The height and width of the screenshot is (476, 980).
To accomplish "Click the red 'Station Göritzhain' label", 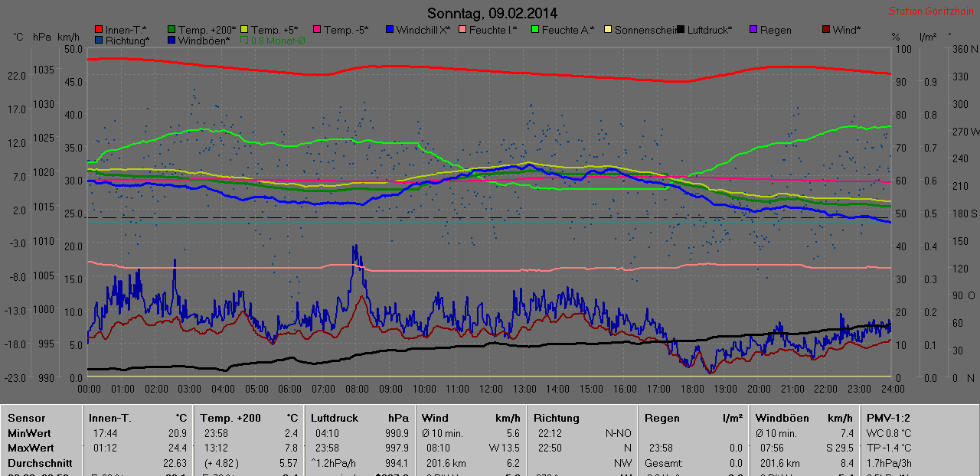I will coord(931,11).
